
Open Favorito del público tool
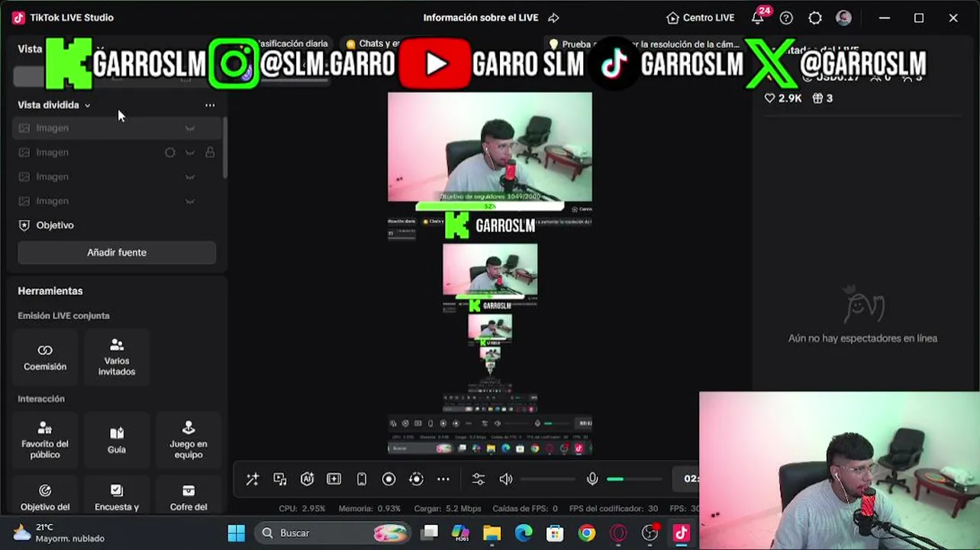(45, 439)
